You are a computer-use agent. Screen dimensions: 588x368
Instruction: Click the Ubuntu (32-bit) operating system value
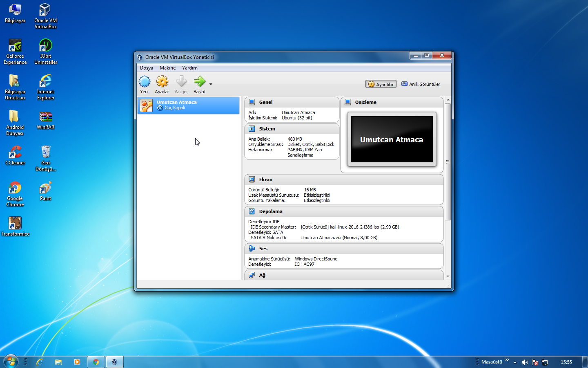click(297, 118)
